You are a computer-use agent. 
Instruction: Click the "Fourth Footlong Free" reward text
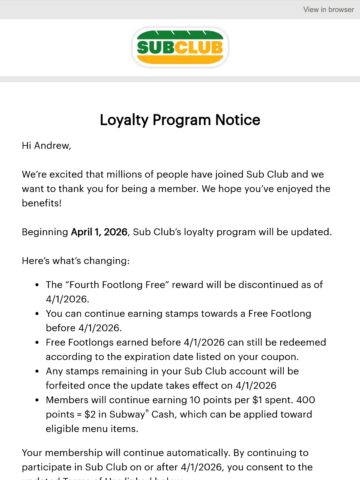tap(108, 285)
